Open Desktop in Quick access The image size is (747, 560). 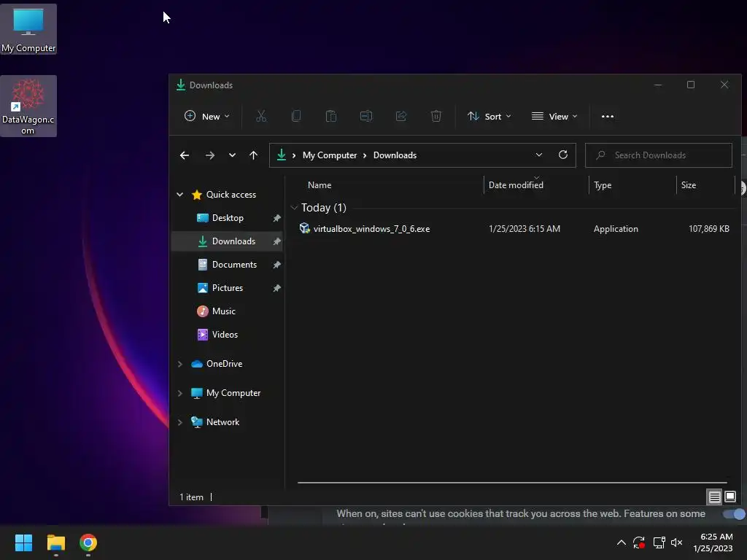point(228,218)
